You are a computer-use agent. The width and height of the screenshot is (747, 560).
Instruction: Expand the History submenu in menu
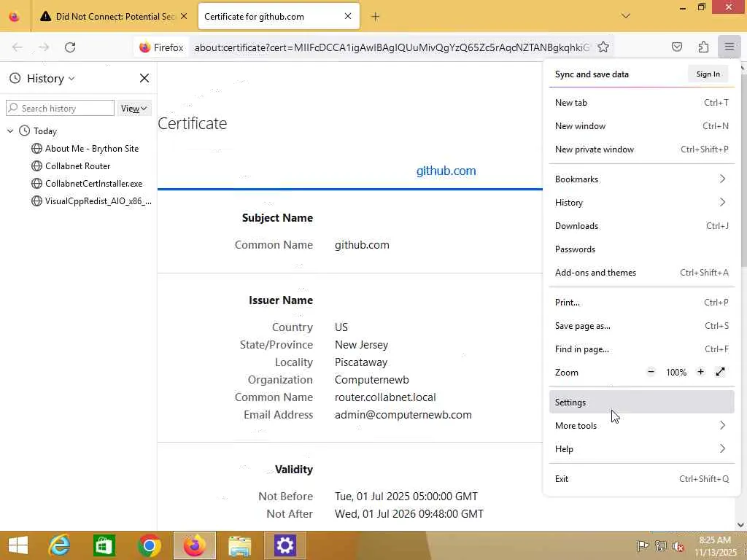point(642,203)
